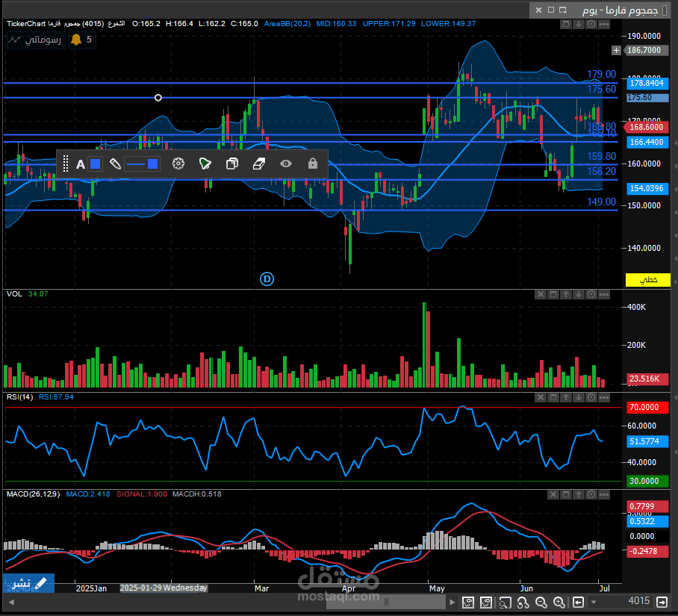This screenshot has width=678, height=616.
Task: Move the VOL panel down
Action: 579,294
